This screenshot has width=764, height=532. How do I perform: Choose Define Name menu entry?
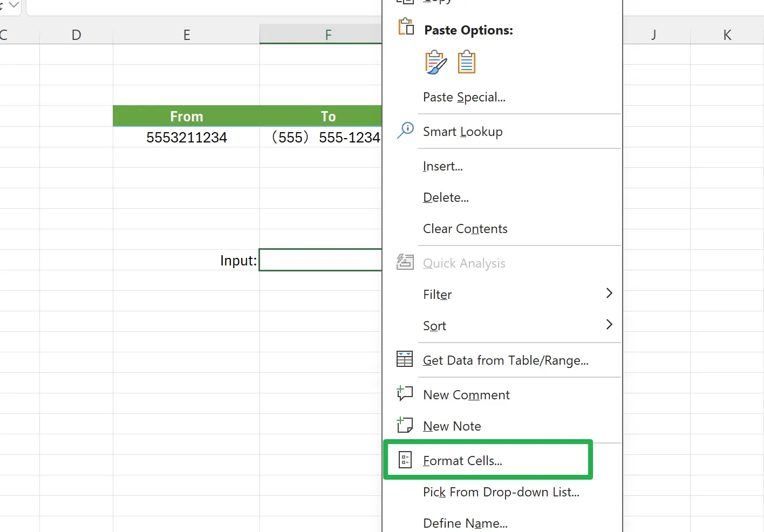[465, 523]
